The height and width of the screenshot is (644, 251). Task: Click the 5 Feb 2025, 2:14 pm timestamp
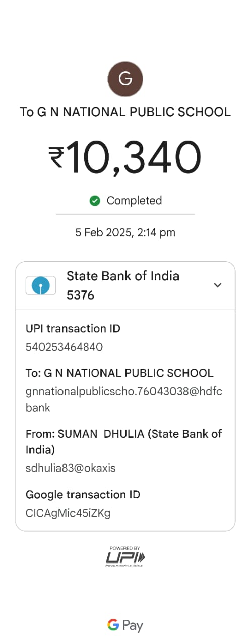click(x=126, y=232)
